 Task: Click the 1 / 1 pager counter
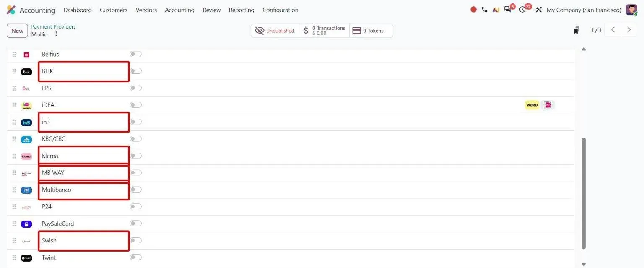click(596, 30)
